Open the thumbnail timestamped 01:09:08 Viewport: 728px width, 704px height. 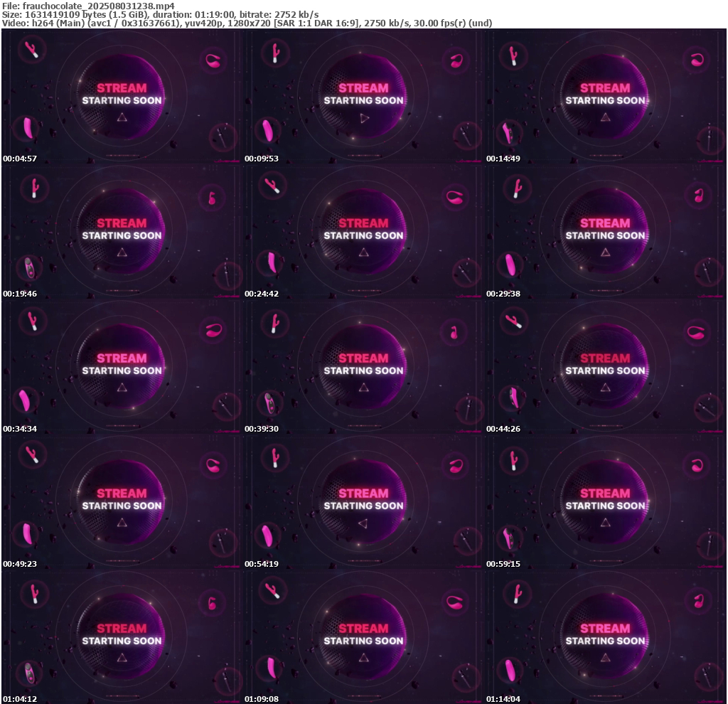tap(364, 636)
